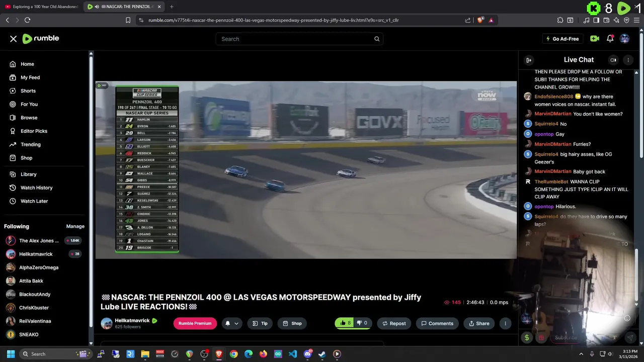The height and width of the screenshot is (362, 644).
Task: Open the browser hamburger main menu
Action: (637, 20)
